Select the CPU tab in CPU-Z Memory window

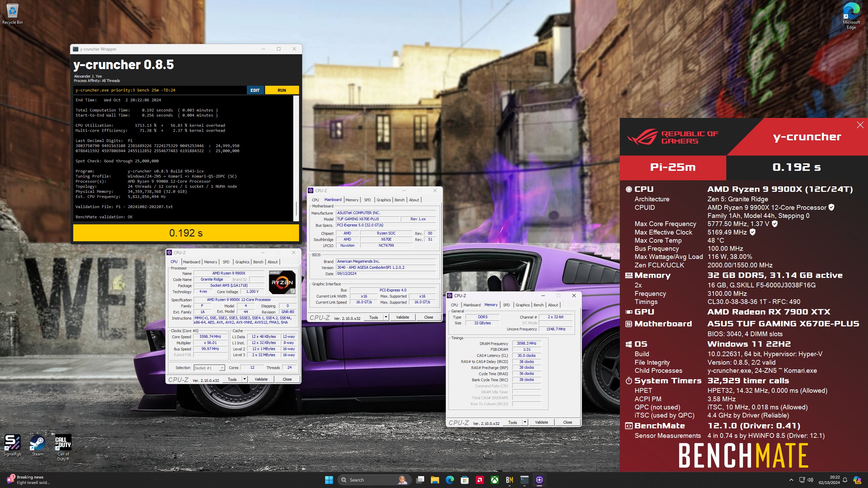tap(454, 305)
